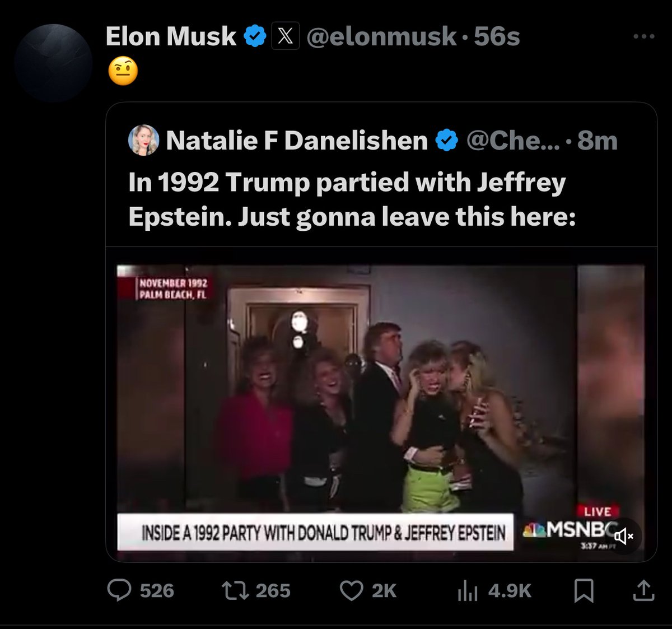View post analytics showing 4.9K views

point(467,590)
